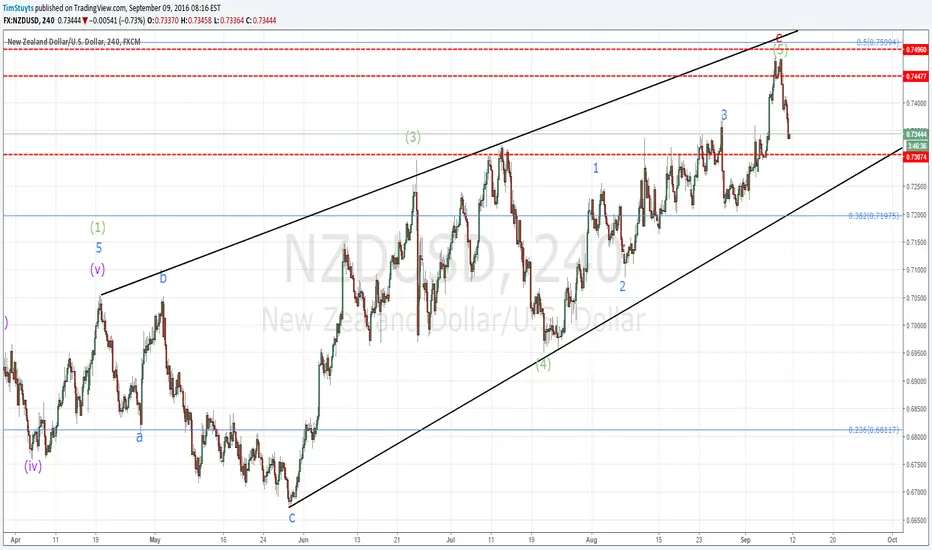This screenshot has height=550, width=932.
Task: Select the low value 0.73364
Action: point(232,20)
